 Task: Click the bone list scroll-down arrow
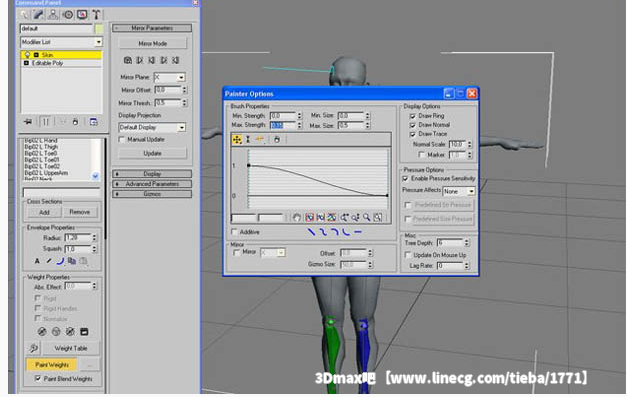95,176
